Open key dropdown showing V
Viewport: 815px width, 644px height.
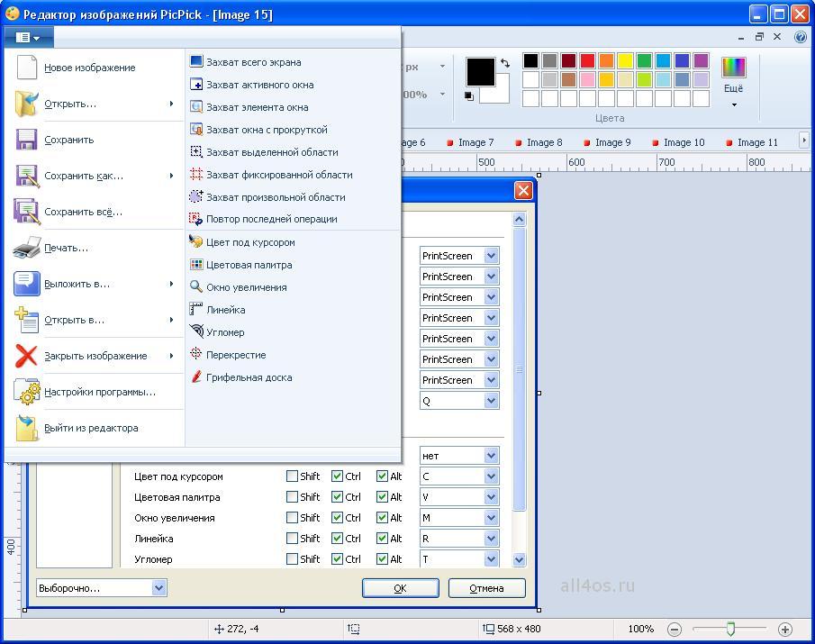491,497
